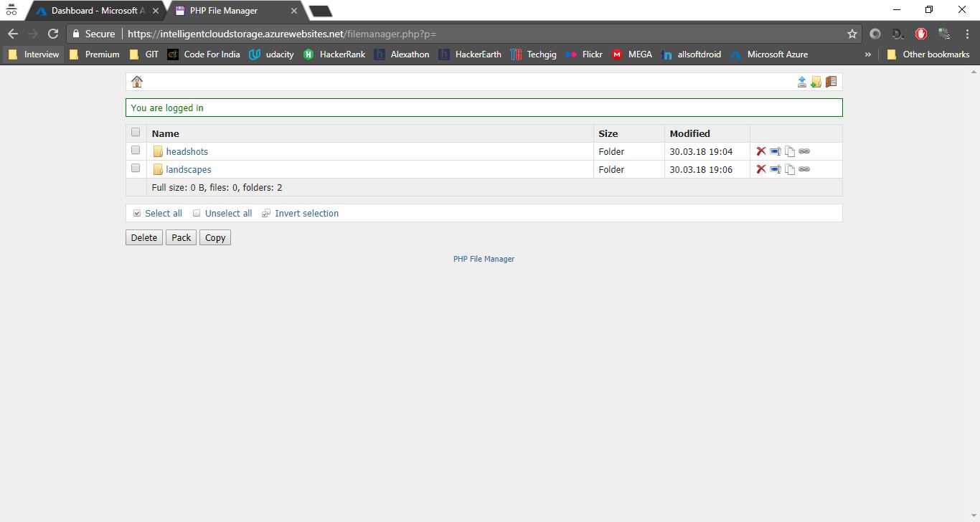The image size is (980, 522).
Task: Go to the home folder icon
Action: (137, 82)
